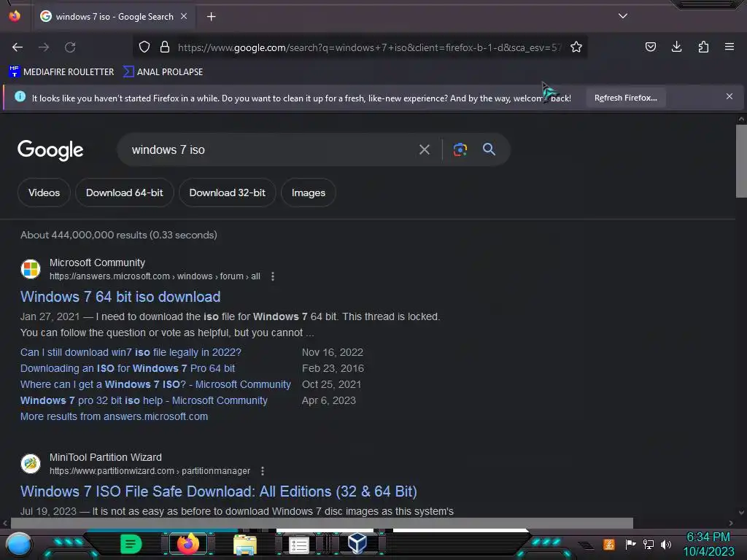Click the partitionwizard.com URL breadcrumb

pos(150,471)
